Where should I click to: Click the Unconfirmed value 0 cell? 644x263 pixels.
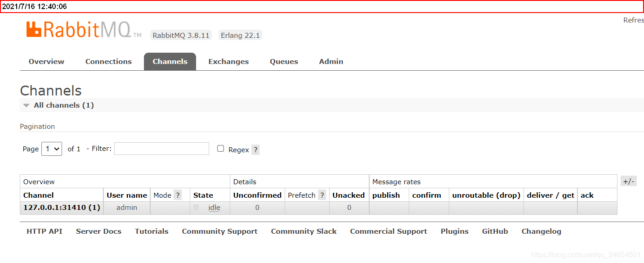257,208
